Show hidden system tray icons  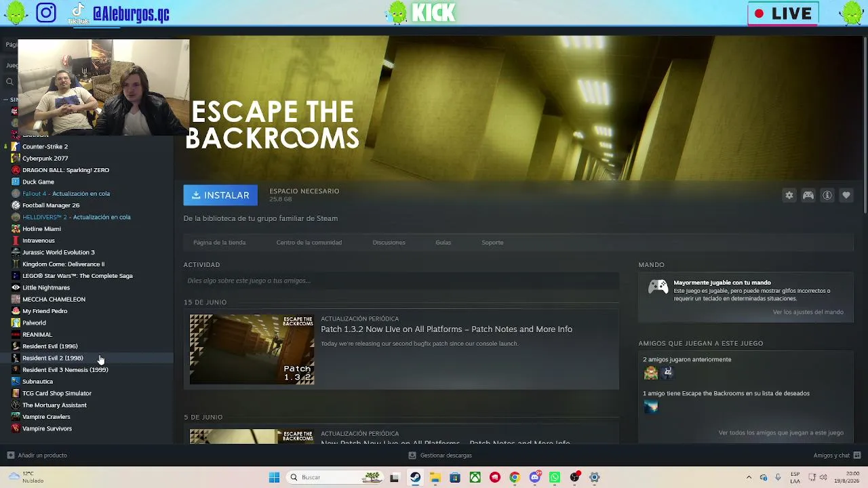click(x=749, y=477)
